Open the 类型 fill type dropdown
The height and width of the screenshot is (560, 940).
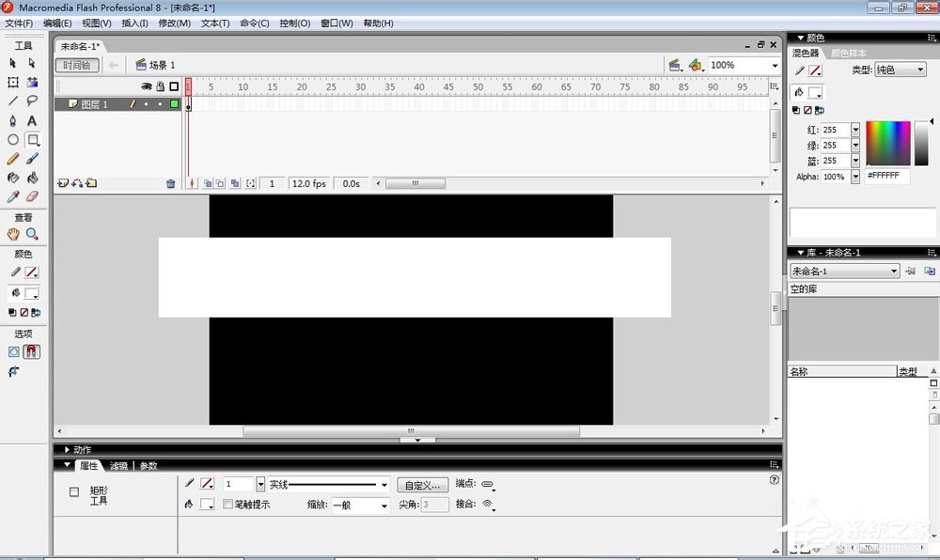tap(900, 70)
